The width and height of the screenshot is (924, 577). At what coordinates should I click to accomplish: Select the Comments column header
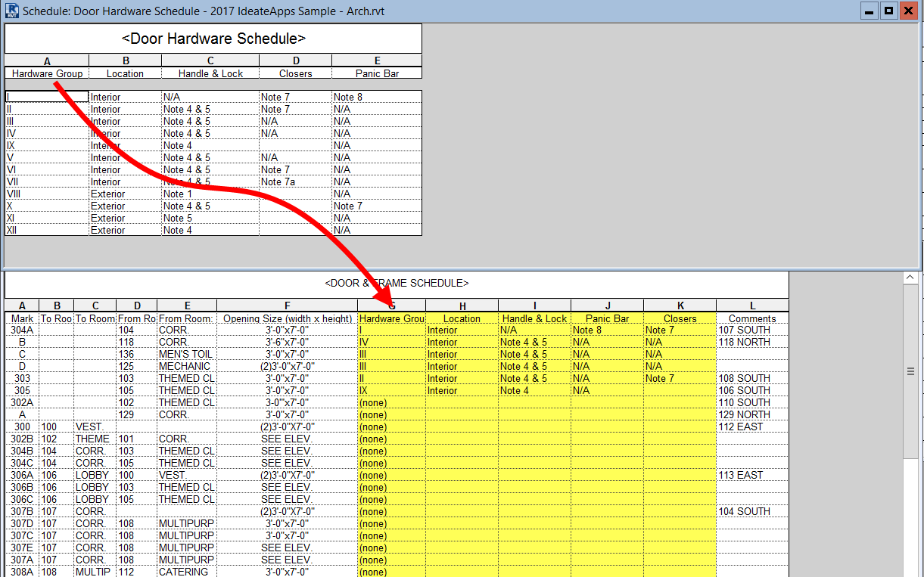752,318
